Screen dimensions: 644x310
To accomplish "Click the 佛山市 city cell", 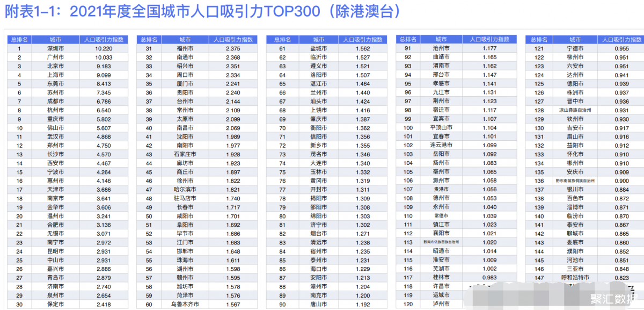I will [x=55, y=128].
